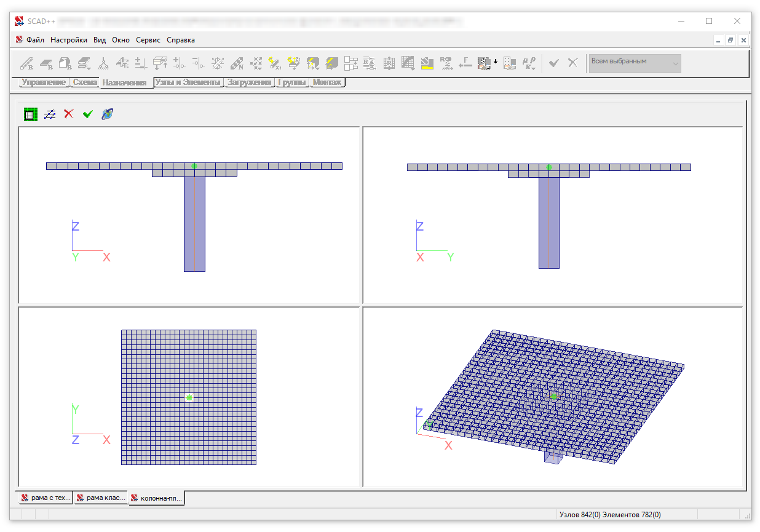Image resolution: width=760 pixels, height=532 pixels.
Task: Click the element type assignment icon
Action: click(122, 63)
